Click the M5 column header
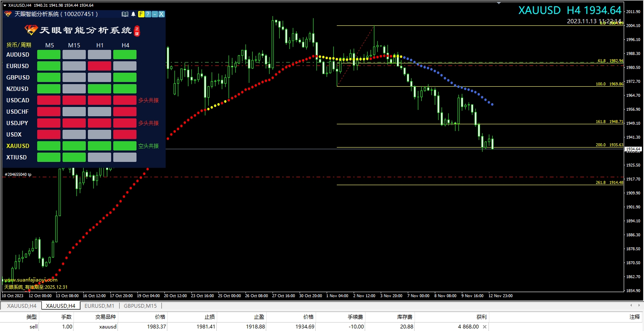644x331 pixels. [x=49, y=45]
